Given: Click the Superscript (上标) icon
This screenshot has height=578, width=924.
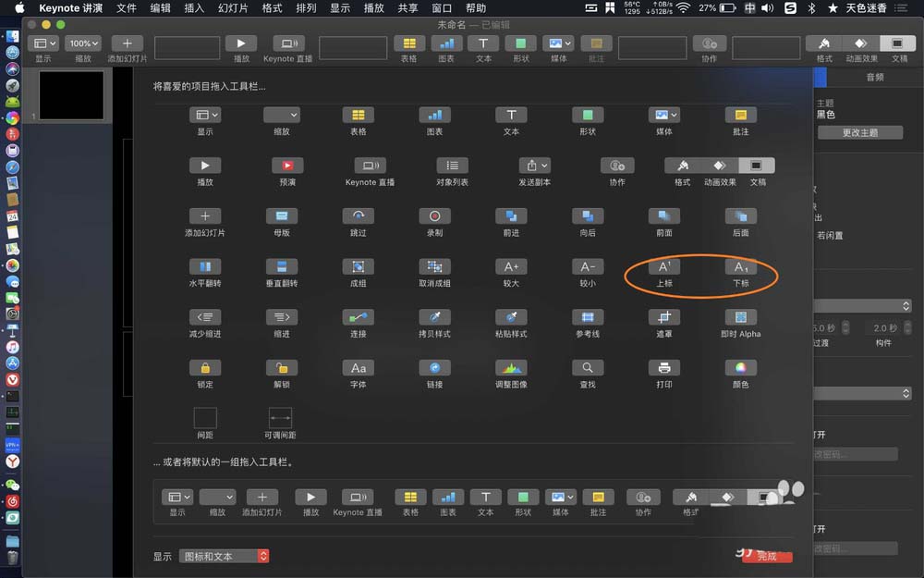Looking at the screenshot, I should coord(663,266).
